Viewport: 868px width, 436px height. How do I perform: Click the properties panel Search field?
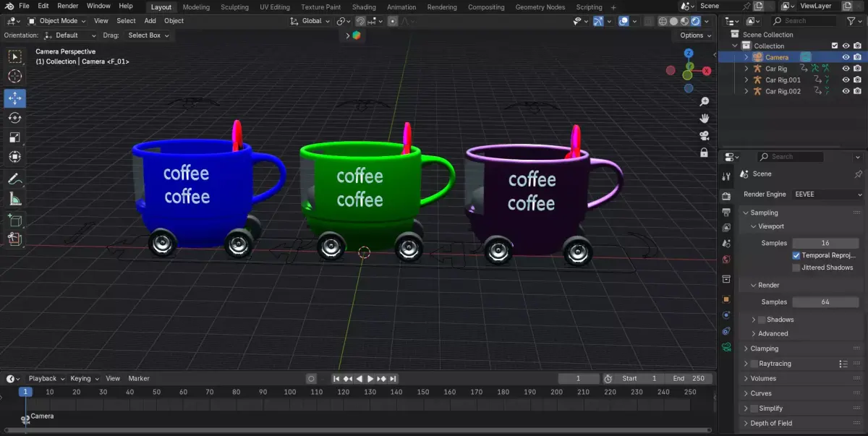(791, 156)
